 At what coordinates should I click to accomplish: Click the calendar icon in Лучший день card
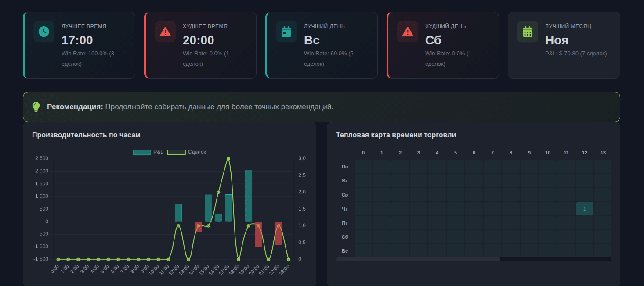click(x=286, y=32)
